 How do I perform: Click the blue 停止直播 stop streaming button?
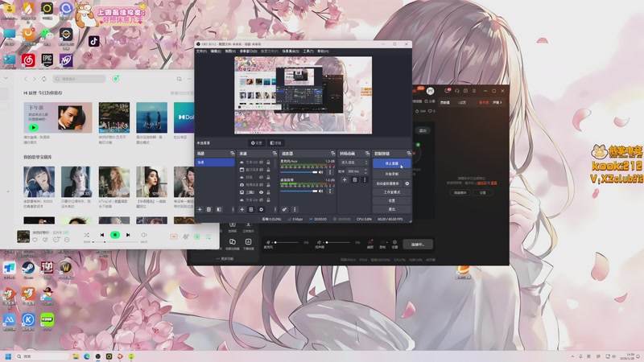pos(392,163)
